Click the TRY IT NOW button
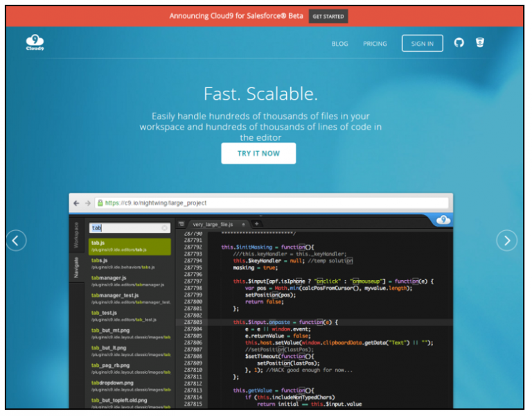Image resolution: width=532 pixels, height=416 pixels. [258, 153]
